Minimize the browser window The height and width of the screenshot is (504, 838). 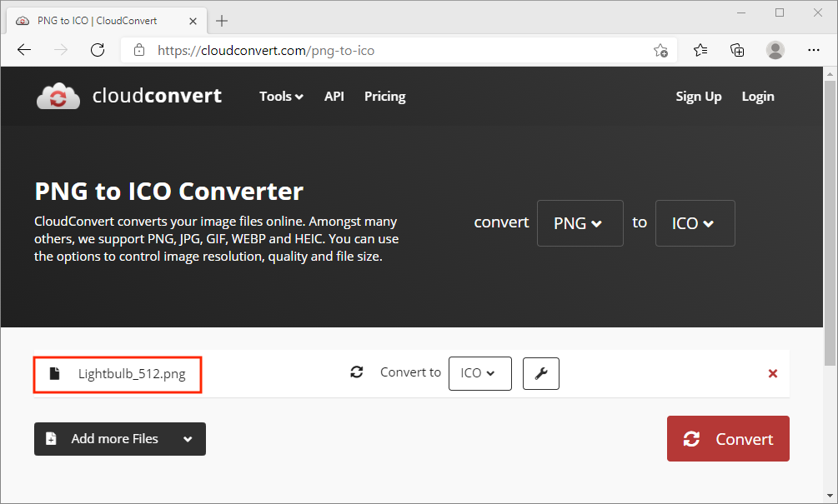741,12
